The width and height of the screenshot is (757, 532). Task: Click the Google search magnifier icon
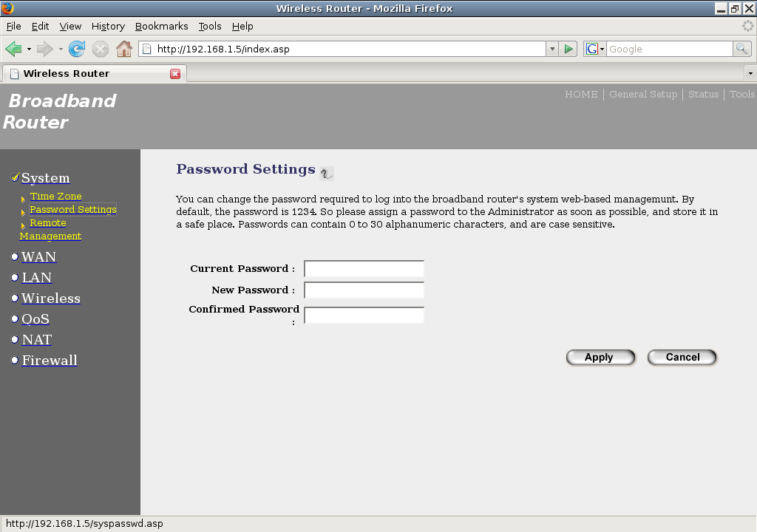click(741, 49)
